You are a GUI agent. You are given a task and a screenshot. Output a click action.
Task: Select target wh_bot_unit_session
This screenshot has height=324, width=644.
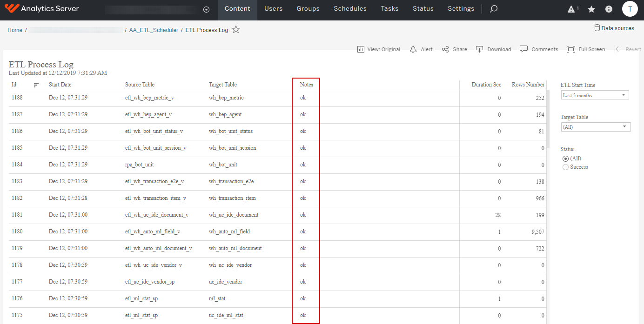pyautogui.click(x=233, y=148)
